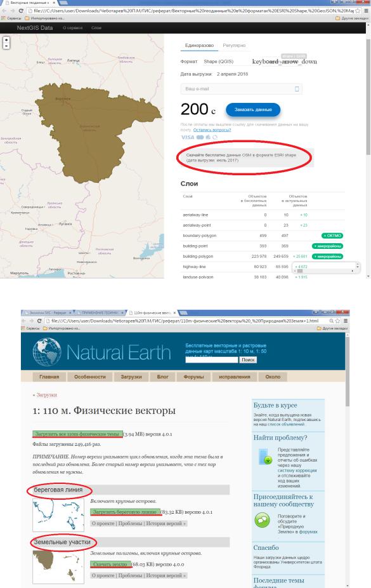This screenshot has width=371, height=588.
Task: Click the land polygons preview thumbnail
Action: click(58, 566)
